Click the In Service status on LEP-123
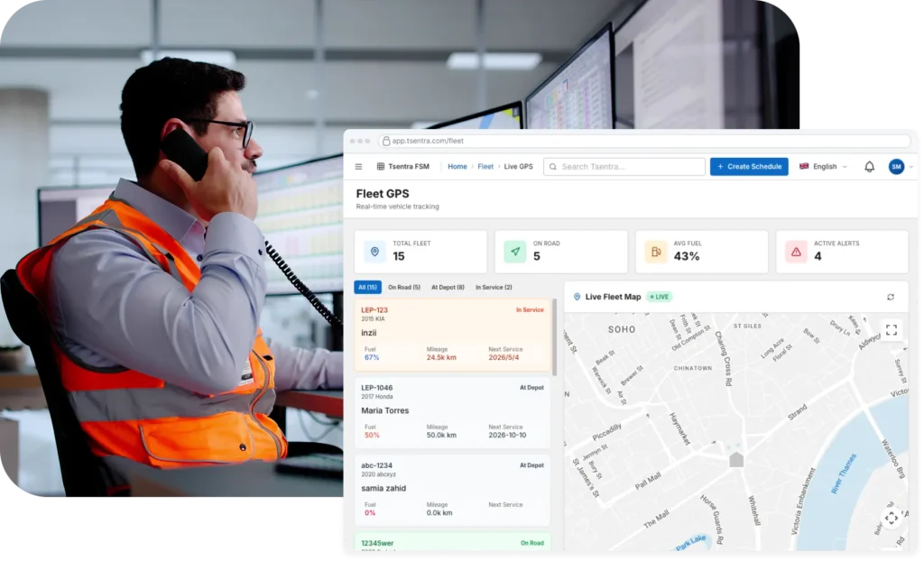The image size is (924, 561). click(x=530, y=310)
